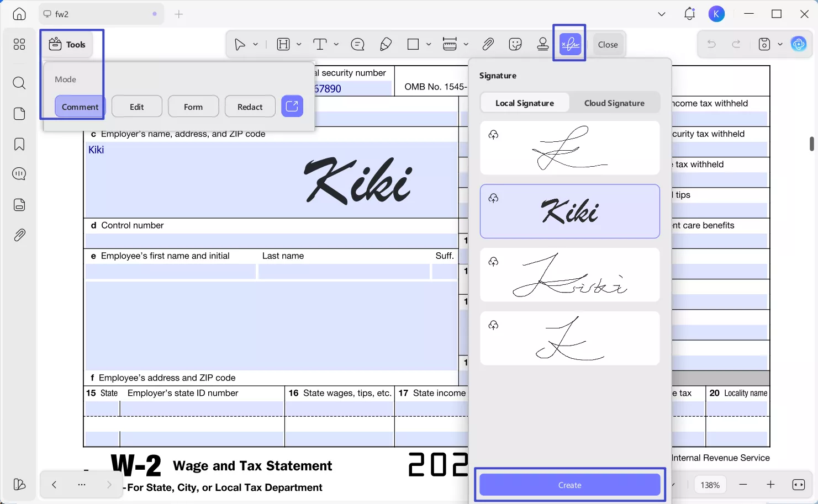818x504 pixels.
Task: Select the Cloud Signature tab
Action: [614, 103]
